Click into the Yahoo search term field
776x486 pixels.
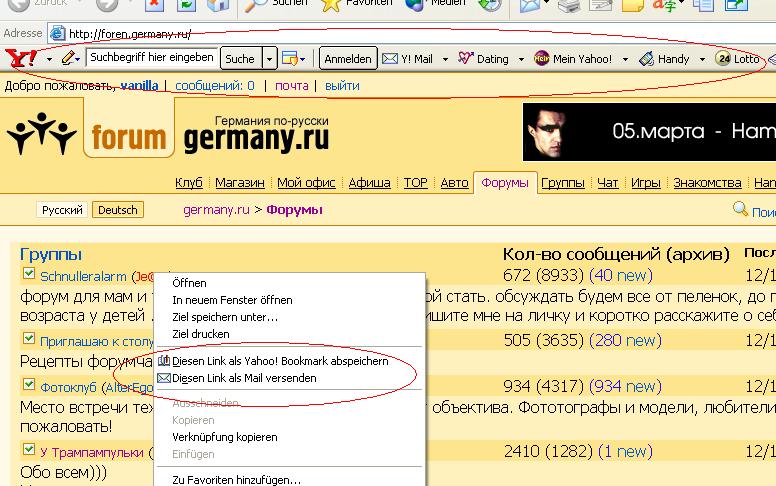(x=151, y=59)
